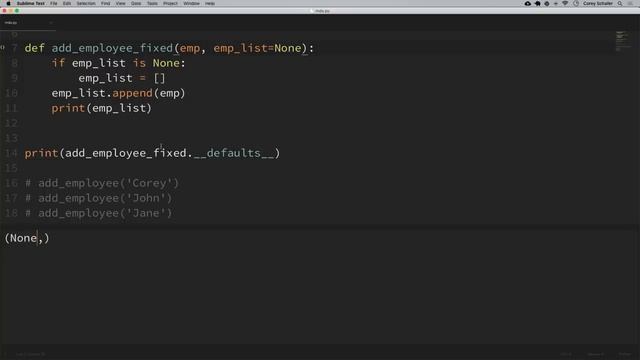Click the commented add_employee('Jane') line

(x=98, y=213)
